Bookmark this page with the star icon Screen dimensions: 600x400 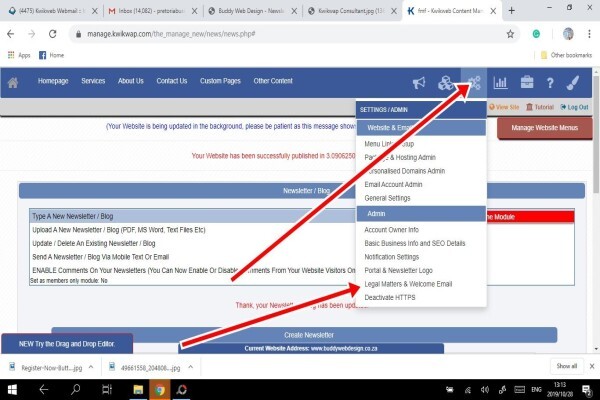[x=510, y=34]
